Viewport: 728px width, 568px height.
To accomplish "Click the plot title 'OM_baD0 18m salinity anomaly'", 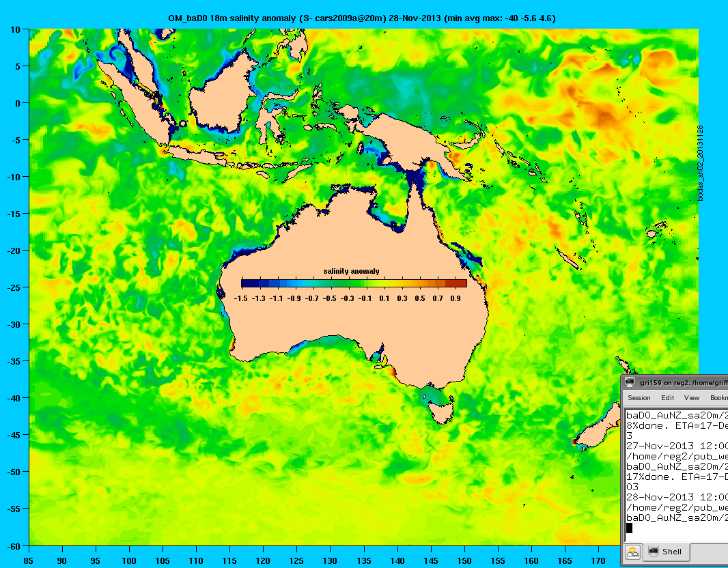I will tap(232, 18).
